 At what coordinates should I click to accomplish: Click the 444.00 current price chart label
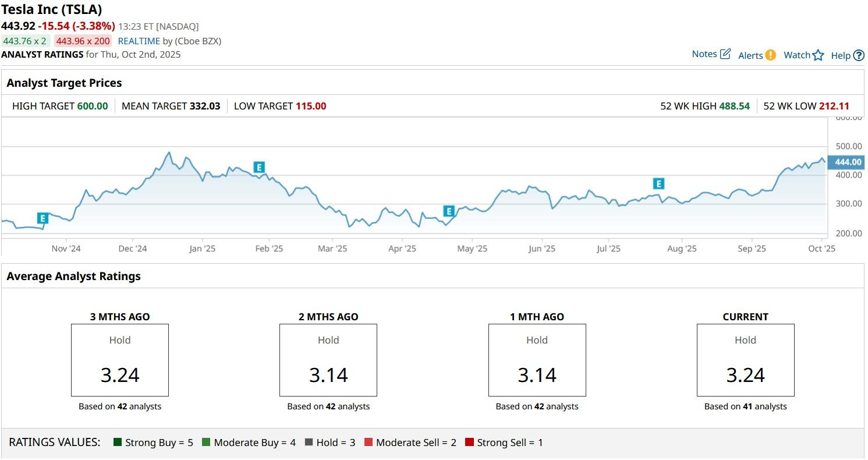pyautogui.click(x=847, y=162)
